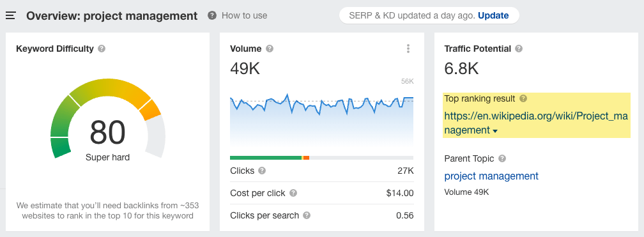644x237 pixels.
Task: Click Traffic Potential help icon
Action: tap(519, 49)
